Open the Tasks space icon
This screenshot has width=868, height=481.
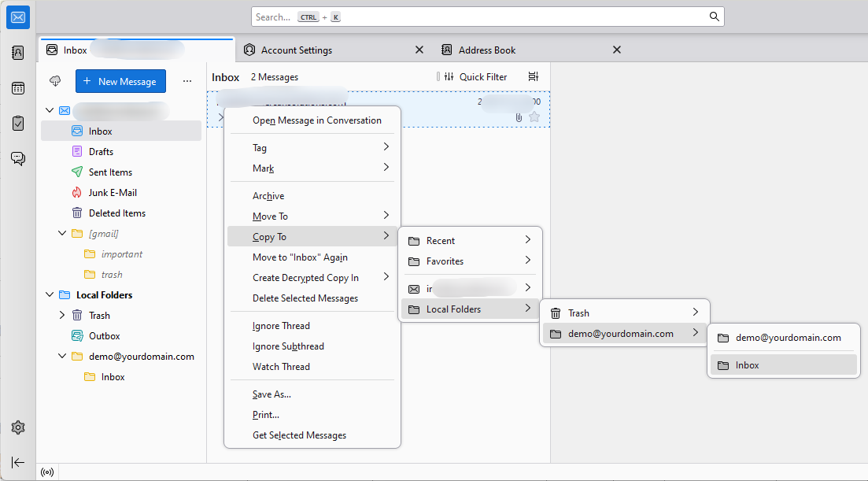point(17,123)
